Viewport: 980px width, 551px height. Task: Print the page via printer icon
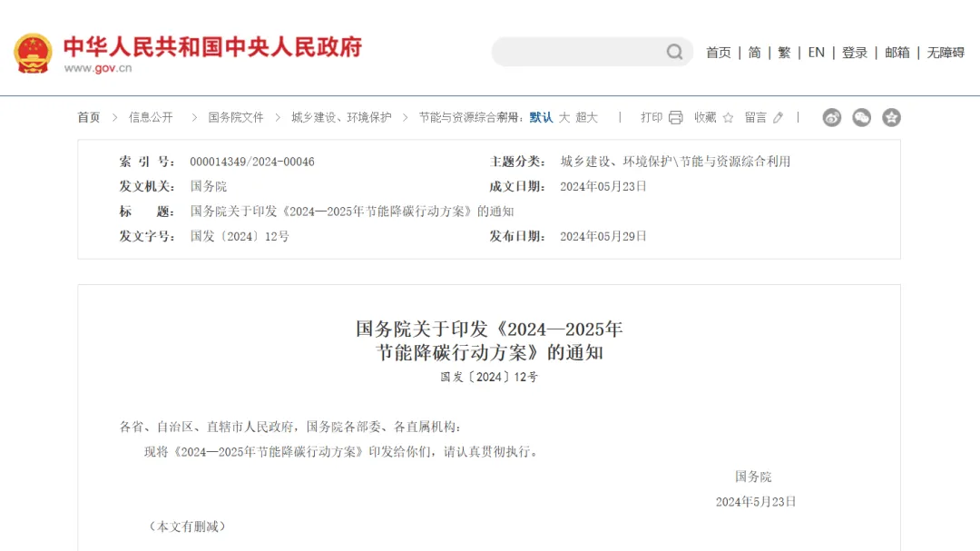pos(675,117)
